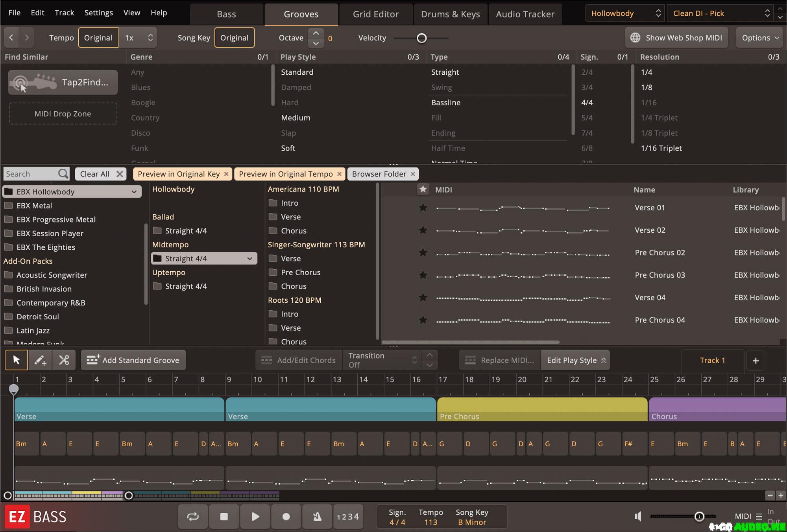Add a new track with plus button
Image resolution: width=787 pixels, height=532 pixels.
pyautogui.click(x=755, y=361)
